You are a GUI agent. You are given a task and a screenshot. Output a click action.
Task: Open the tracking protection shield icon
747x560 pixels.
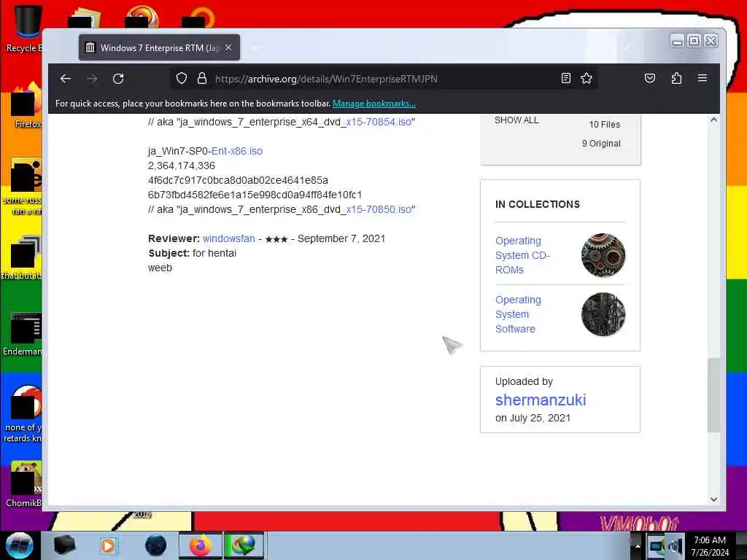pyautogui.click(x=182, y=79)
